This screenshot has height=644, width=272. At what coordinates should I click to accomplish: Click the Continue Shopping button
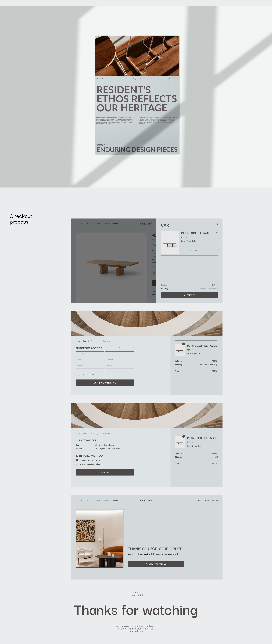(156, 564)
